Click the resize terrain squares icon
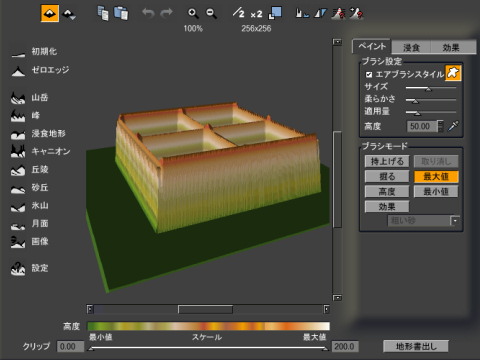The width and height of the screenshot is (480, 360). coord(275,13)
